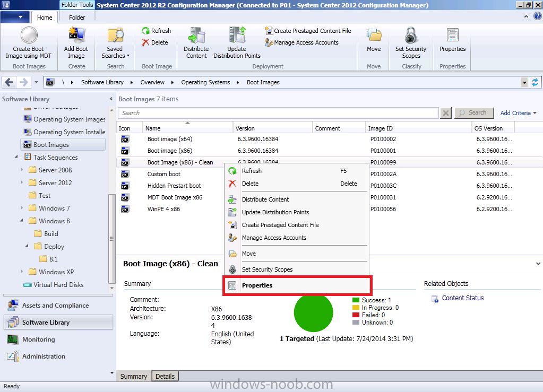
Task: Select the Virtual Hard Disks node
Action: 54,285
